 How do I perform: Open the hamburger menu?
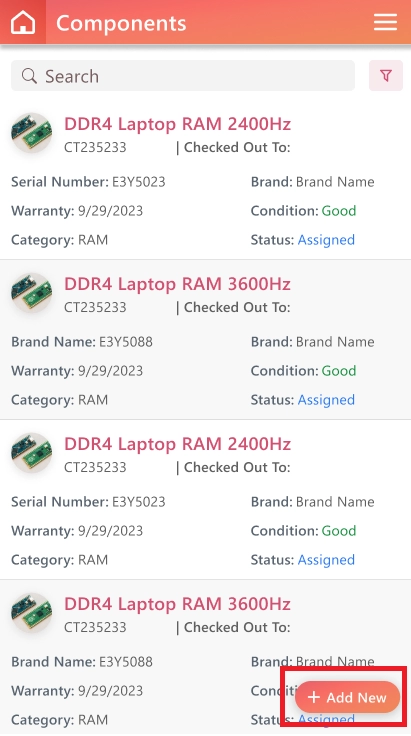coord(385,22)
